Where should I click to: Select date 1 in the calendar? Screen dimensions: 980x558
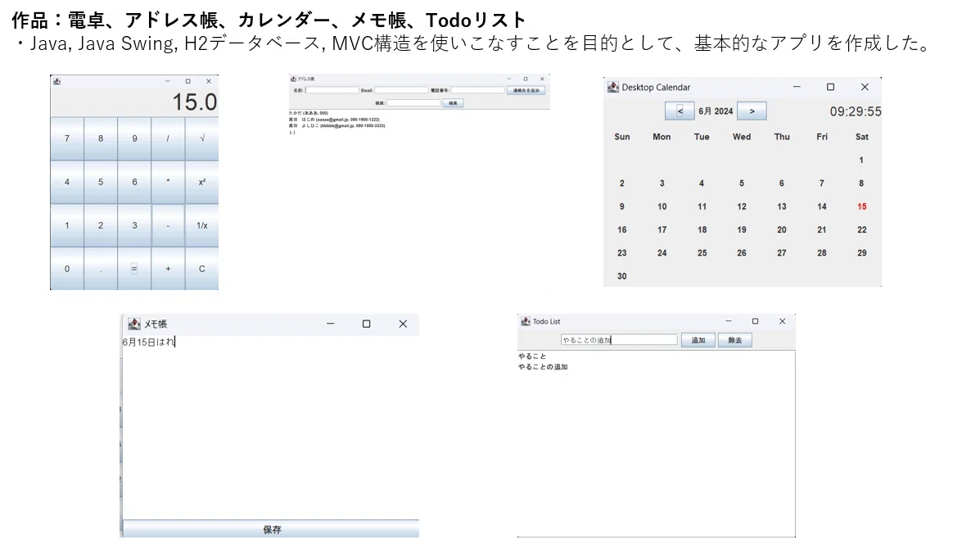861,160
